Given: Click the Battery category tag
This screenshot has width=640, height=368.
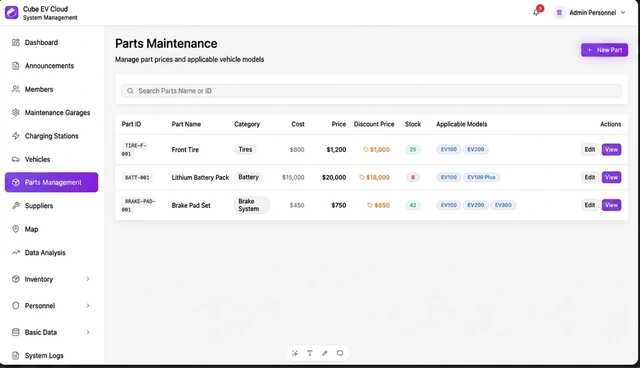Looking at the screenshot, I should (x=249, y=177).
